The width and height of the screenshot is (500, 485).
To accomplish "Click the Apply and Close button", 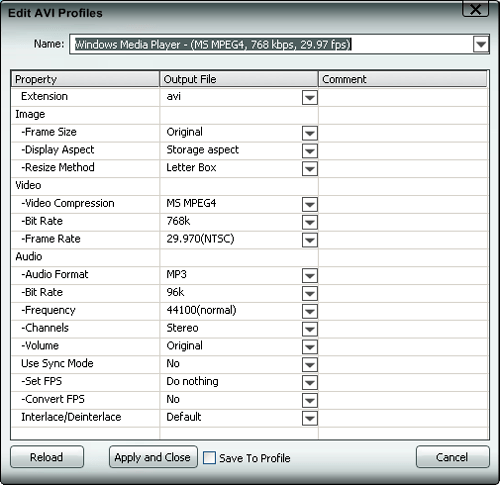I will point(153,457).
